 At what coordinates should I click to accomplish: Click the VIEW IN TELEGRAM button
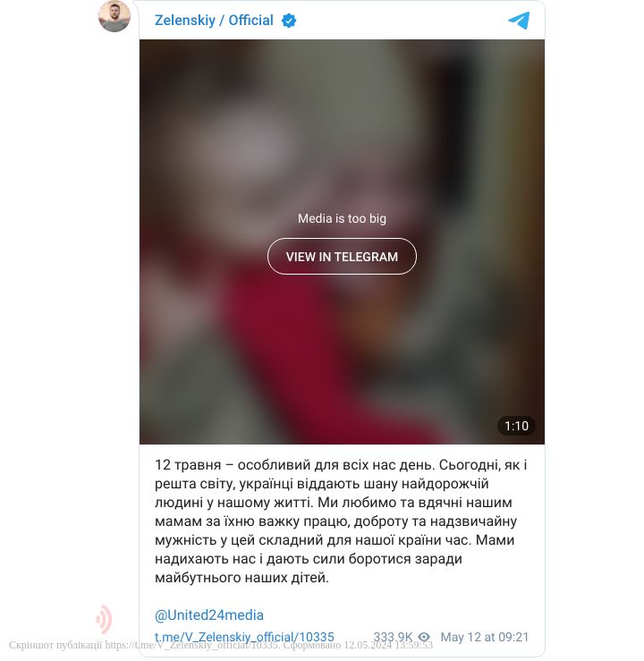coord(342,257)
